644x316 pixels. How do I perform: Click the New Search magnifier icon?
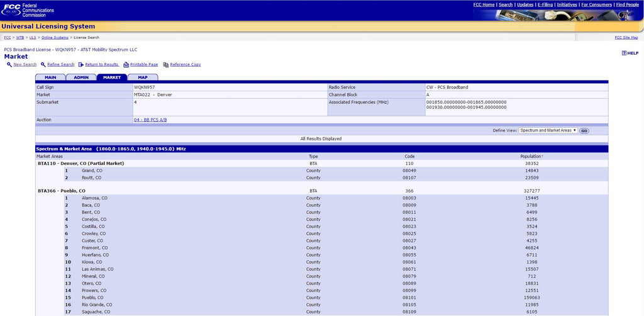[9, 64]
